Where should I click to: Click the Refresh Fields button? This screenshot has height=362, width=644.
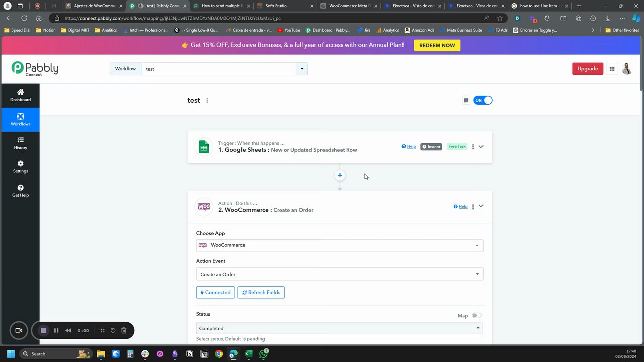tap(261, 292)
